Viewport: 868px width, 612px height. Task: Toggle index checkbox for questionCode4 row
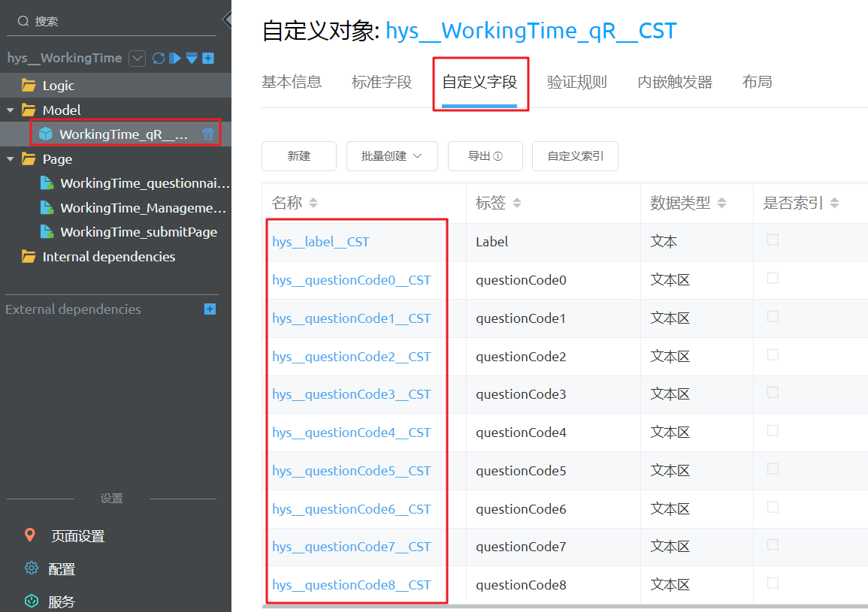click(773, 430)
